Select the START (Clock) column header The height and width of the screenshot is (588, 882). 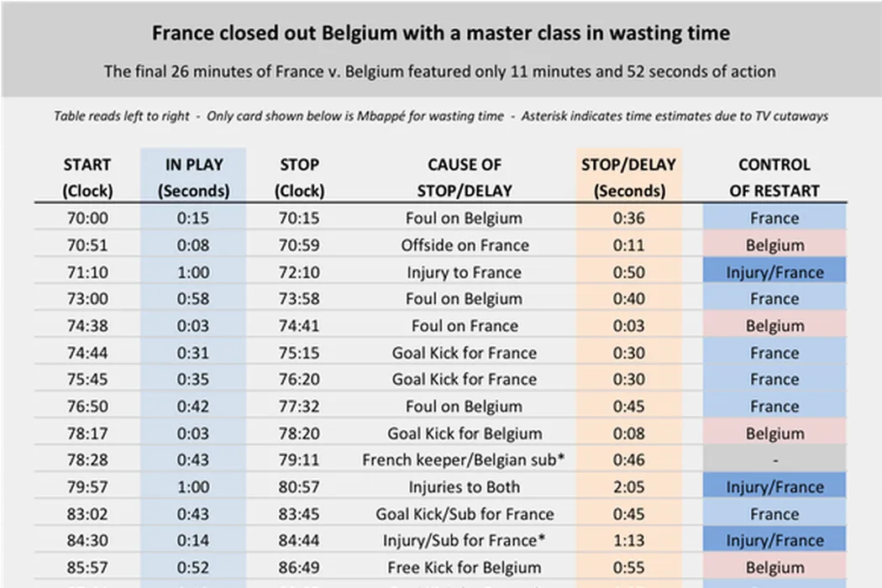(x=87, y=177)
